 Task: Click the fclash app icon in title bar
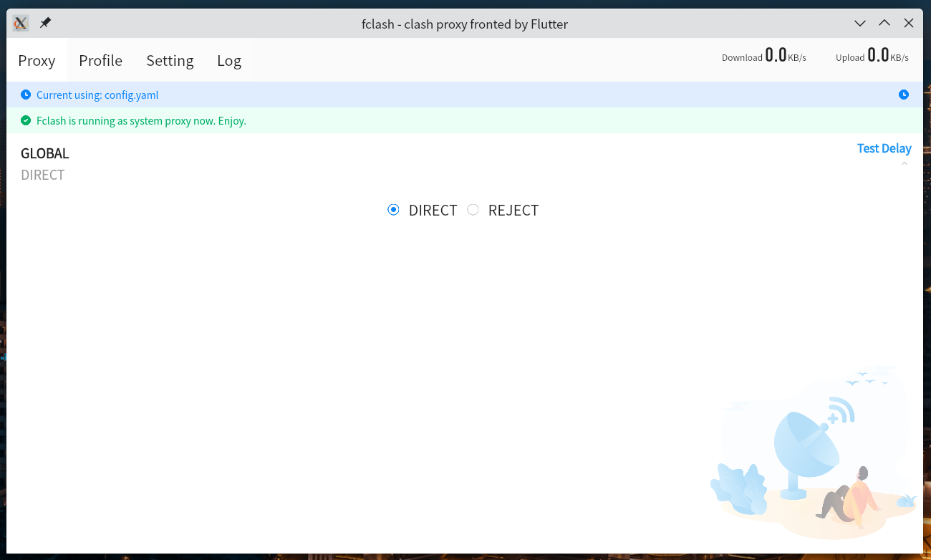click(21, 23)
